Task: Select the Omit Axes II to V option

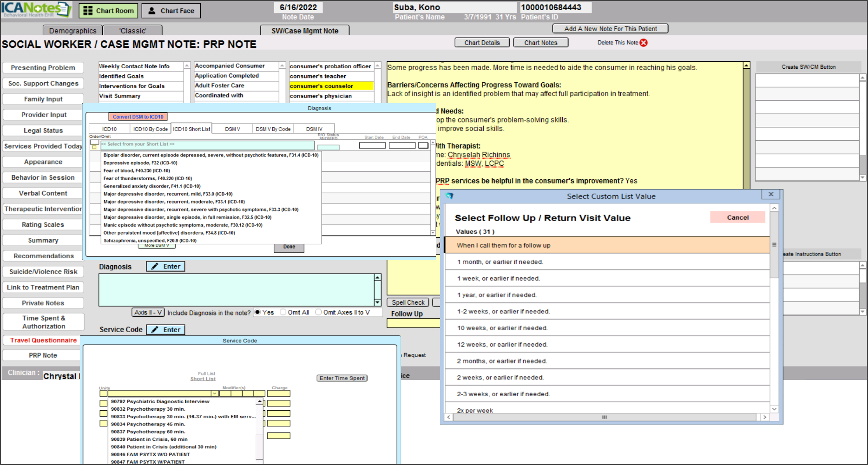Action: point(318,313)
